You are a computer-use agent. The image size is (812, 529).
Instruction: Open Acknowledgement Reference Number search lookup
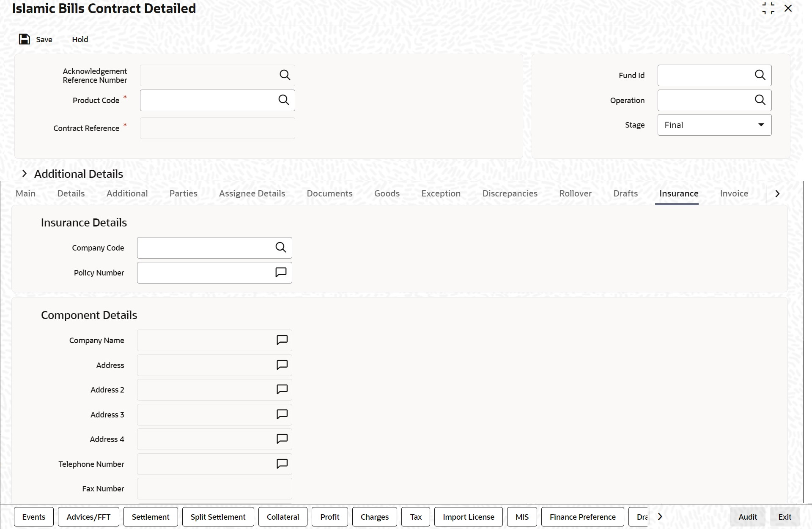[x=285, y=75]
